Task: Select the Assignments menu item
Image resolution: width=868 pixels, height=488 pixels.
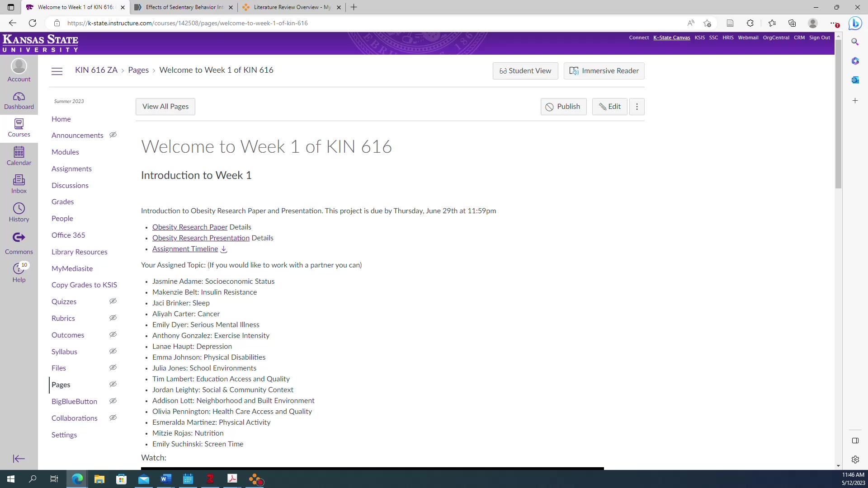Action: pyautogui.click(x=71, y=169)
